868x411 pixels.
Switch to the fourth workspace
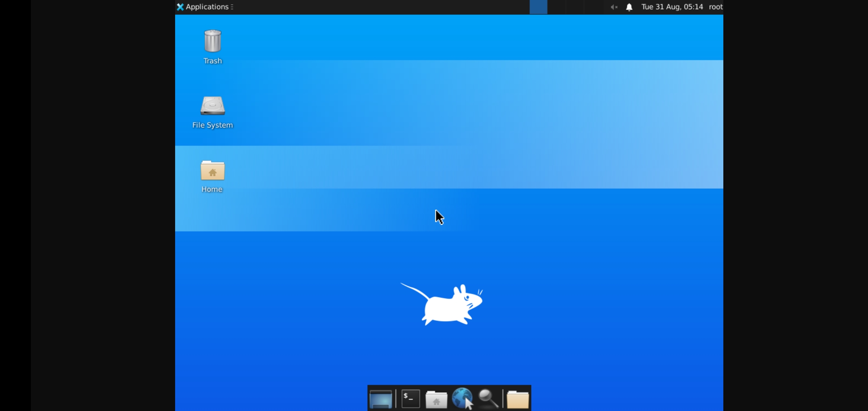[593, 7]
